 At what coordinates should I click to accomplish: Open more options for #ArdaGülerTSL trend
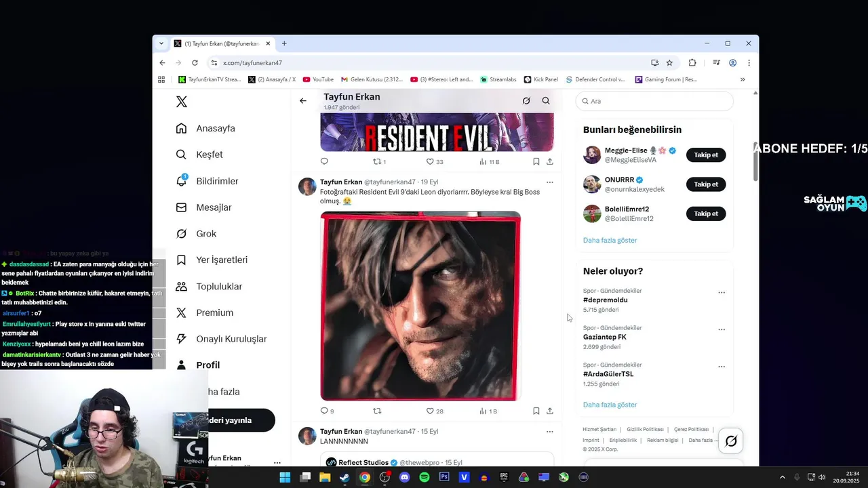point(722,367)
